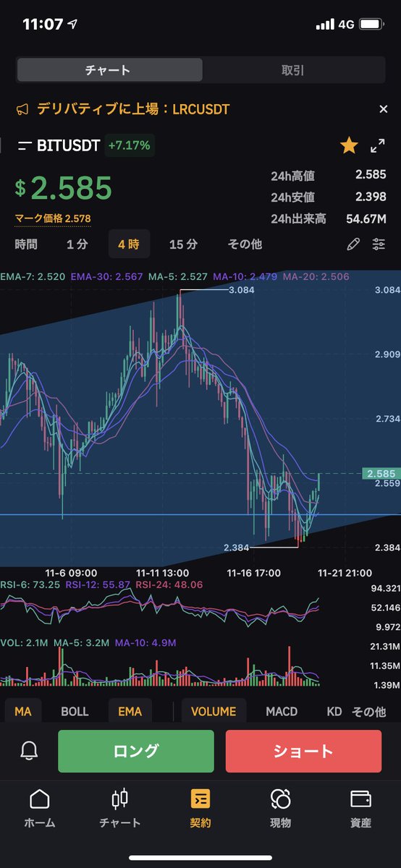
Task: Open the BITUSDT pair selector
Action: [61, 145]
